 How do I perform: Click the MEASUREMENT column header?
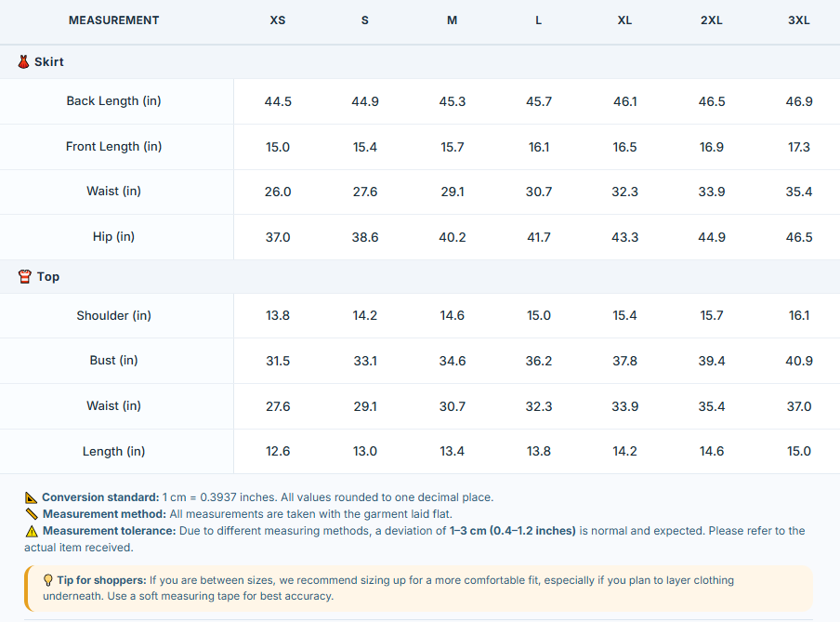point(113,20)
